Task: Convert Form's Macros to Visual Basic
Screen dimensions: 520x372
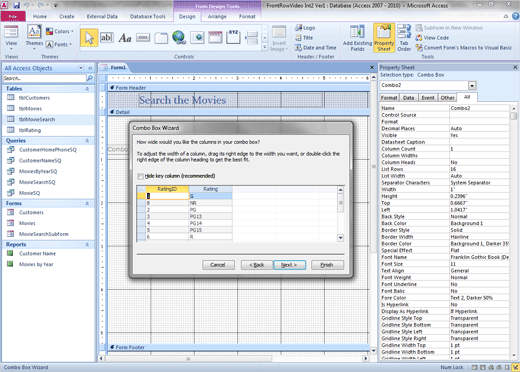Action: [x=464, y=48]
